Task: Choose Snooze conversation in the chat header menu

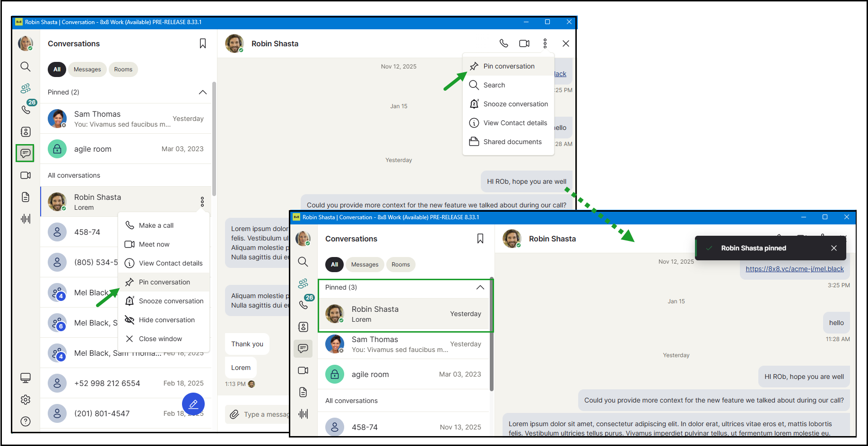Action: pyautogui.click(x=508, y=104)
